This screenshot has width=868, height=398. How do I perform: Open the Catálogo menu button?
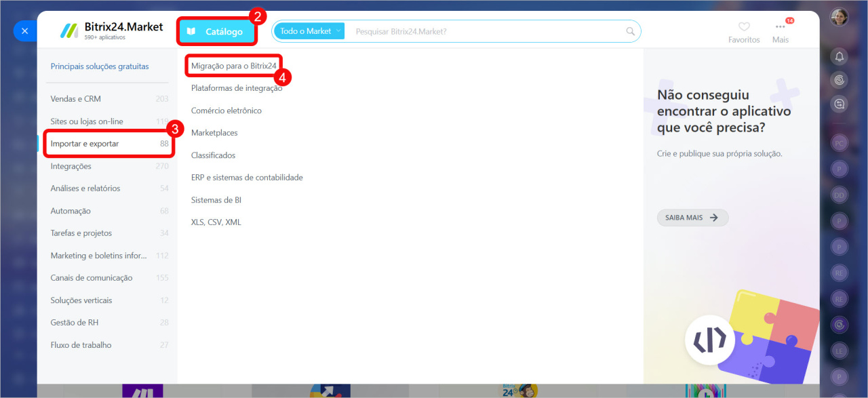pos(218,31)
